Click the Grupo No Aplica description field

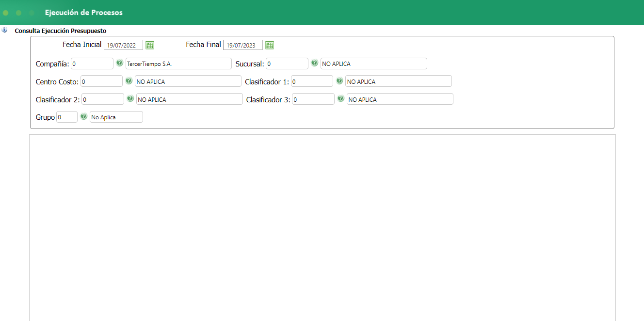pos(116,117)
